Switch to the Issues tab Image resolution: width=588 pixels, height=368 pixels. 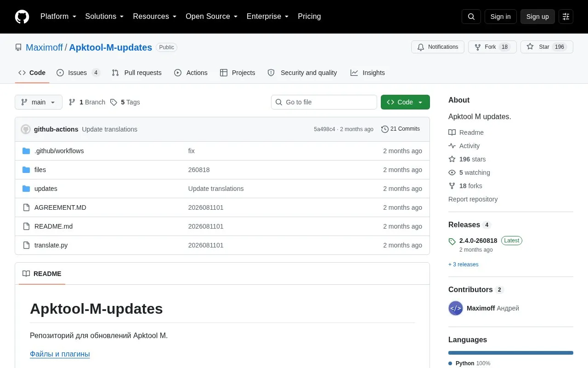click(x=78, y=73)
